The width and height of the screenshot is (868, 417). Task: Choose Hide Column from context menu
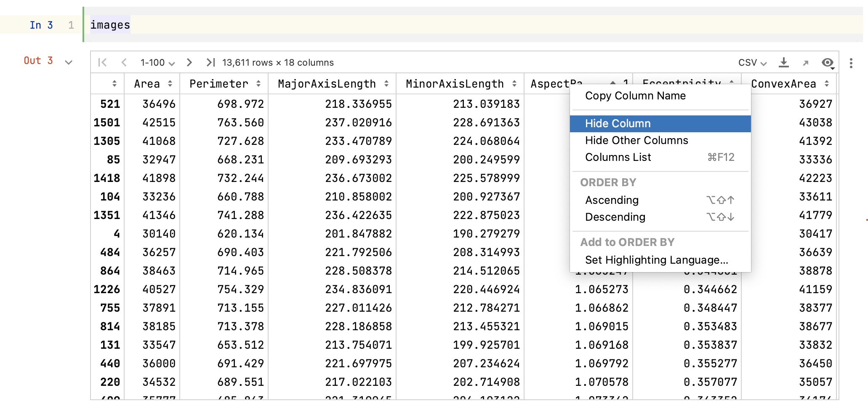tap(660, 123)
